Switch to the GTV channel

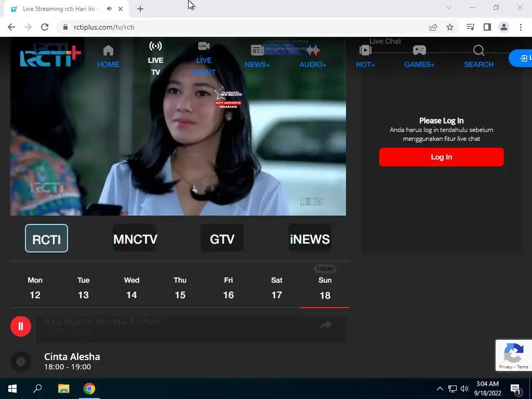222,238
